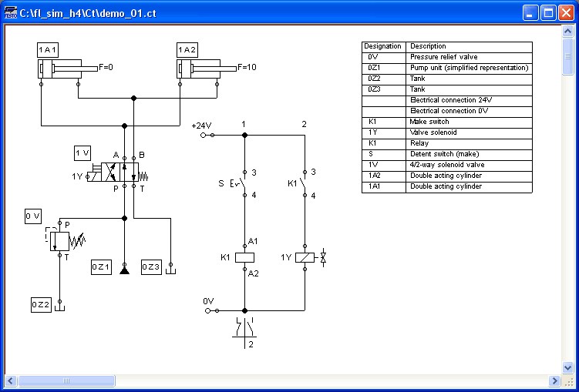
Task: Click the horizontal scrollbar left arrow
Action: (x=10, y=380)
